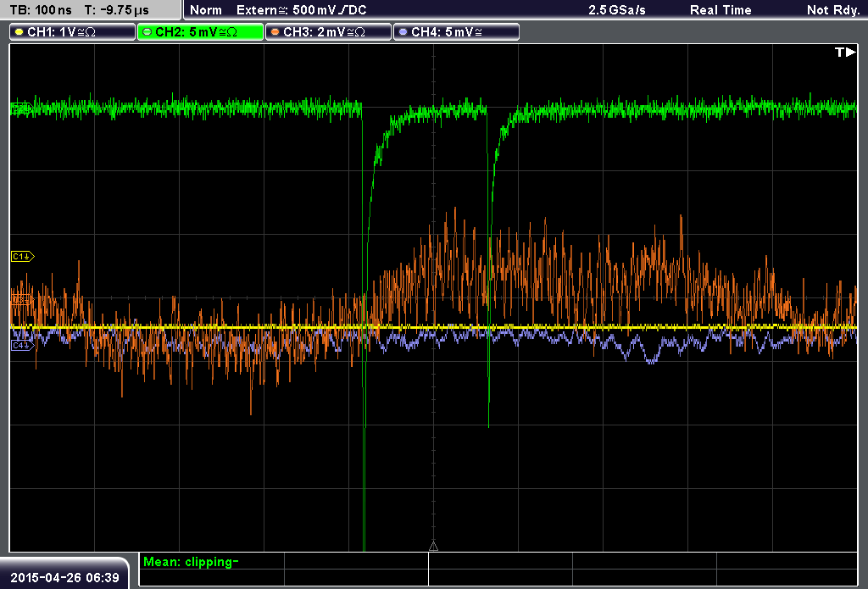The height and width of the screenshot is (589, 868).
Task: Click the Real Time acquisition mode label
Action: tap(721, 10)
